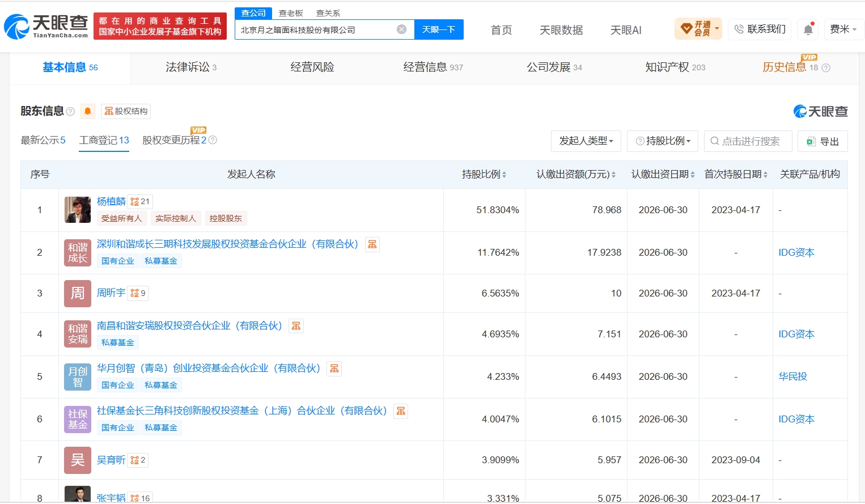
Task: Click 杨植麟's related company count 21
Action: 140,202
